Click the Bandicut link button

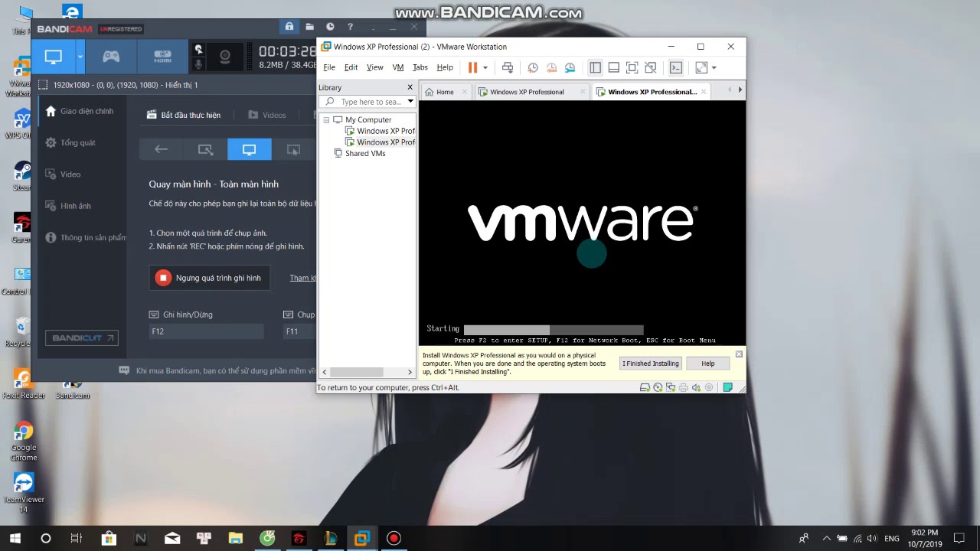point(82,337)
